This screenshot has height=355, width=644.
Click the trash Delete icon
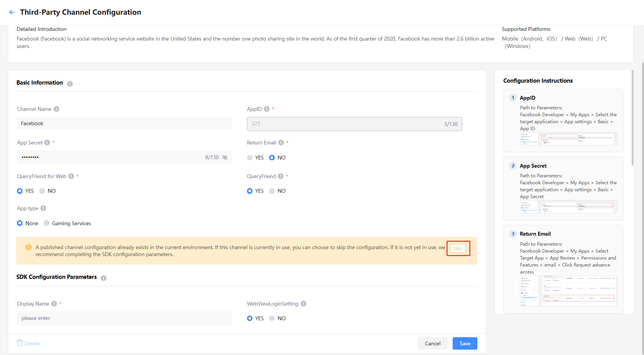(20, 343)
